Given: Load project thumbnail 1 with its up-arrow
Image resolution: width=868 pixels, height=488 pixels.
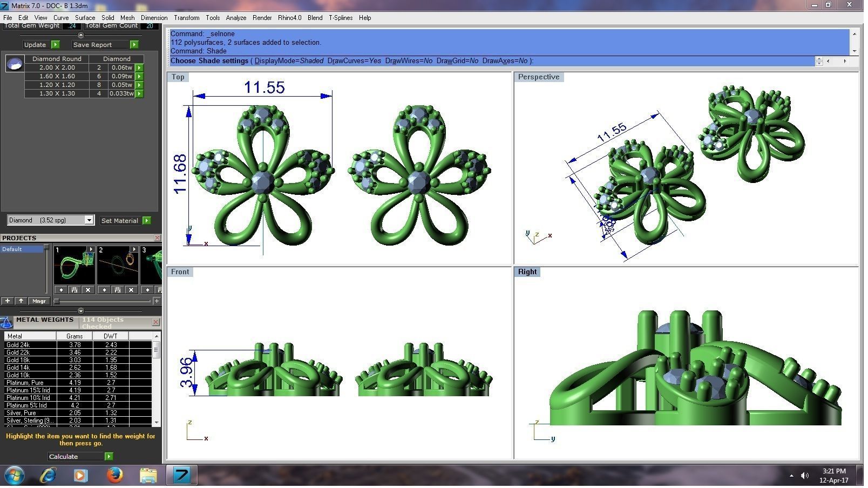Looking at the screenshot, I should [62, 291].
